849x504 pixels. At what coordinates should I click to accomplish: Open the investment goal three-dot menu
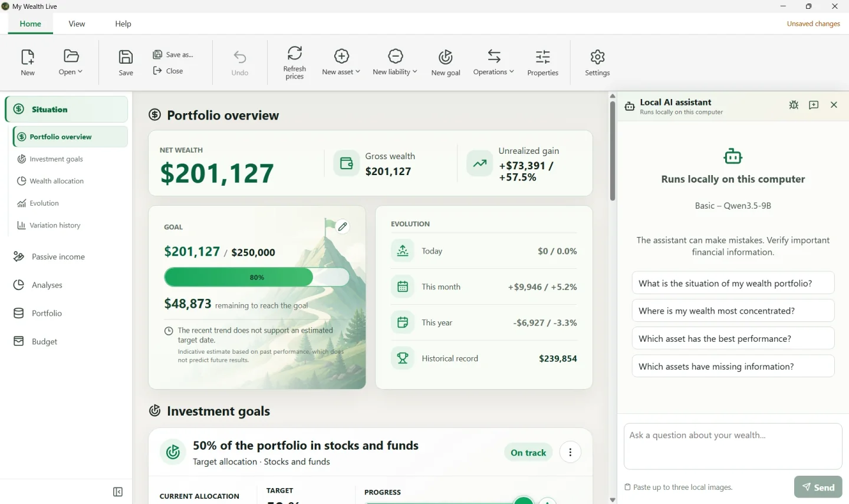[x=570, y=453]
